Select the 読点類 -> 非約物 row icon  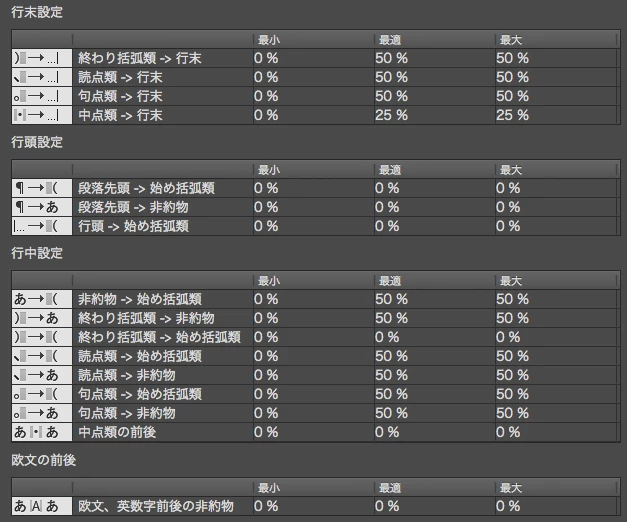(x=42, y=375)
